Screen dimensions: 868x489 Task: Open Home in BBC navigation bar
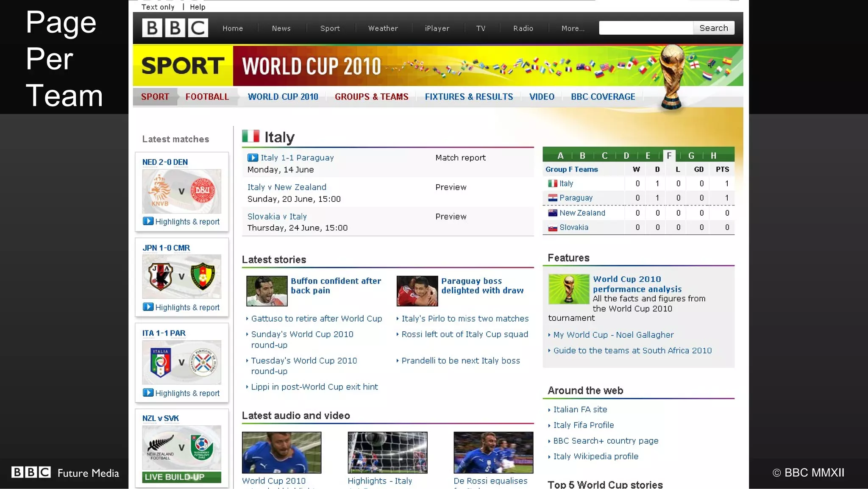click(233, 28)
